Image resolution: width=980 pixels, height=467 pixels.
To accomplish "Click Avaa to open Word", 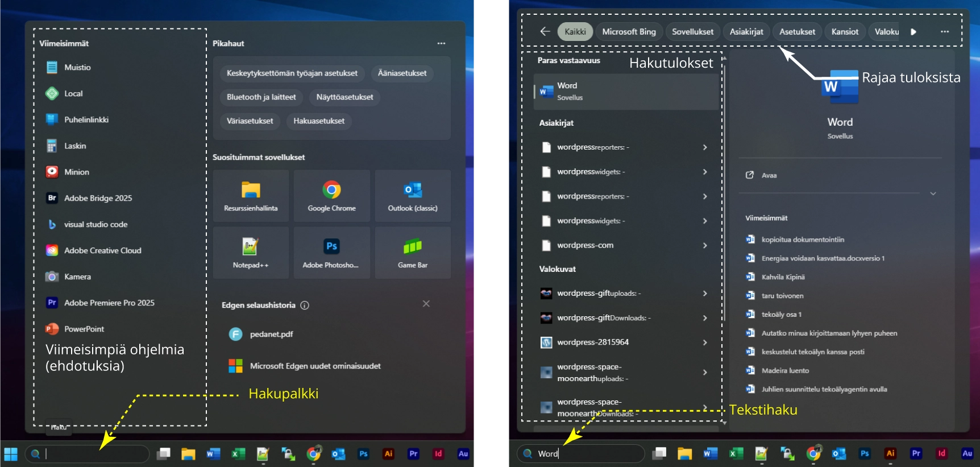I will click(x=769, y=175).
